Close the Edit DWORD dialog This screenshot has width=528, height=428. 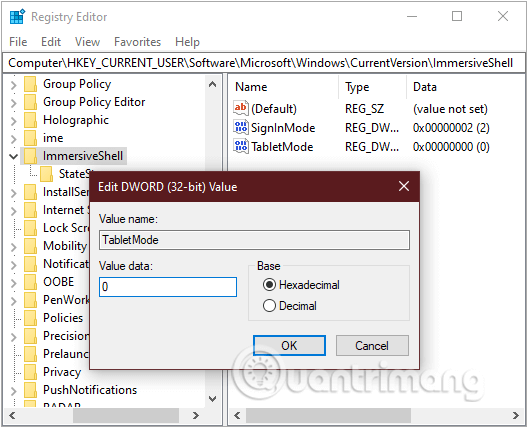pyautogui.click(x=404, y=186)
